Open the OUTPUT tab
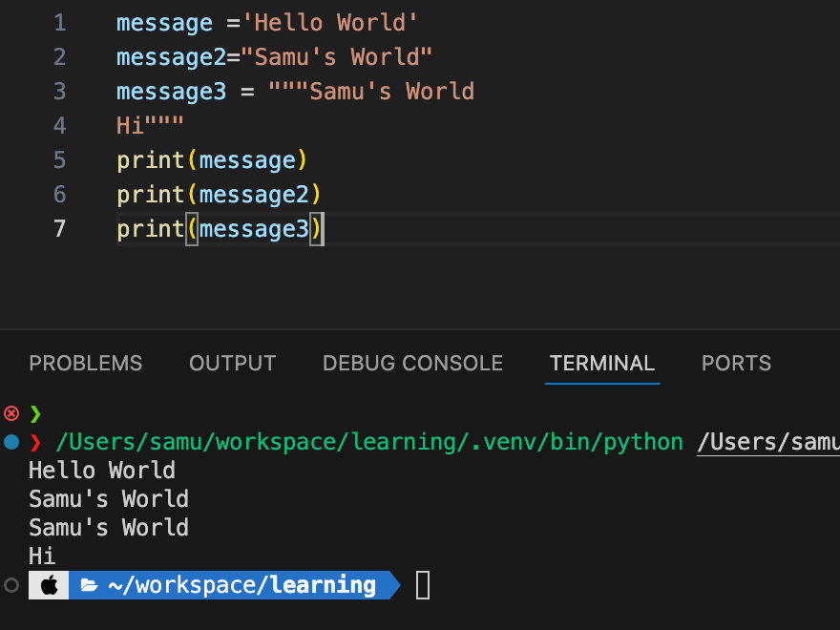Viewport: 840px width, 630px height. [x=232, y=364]
